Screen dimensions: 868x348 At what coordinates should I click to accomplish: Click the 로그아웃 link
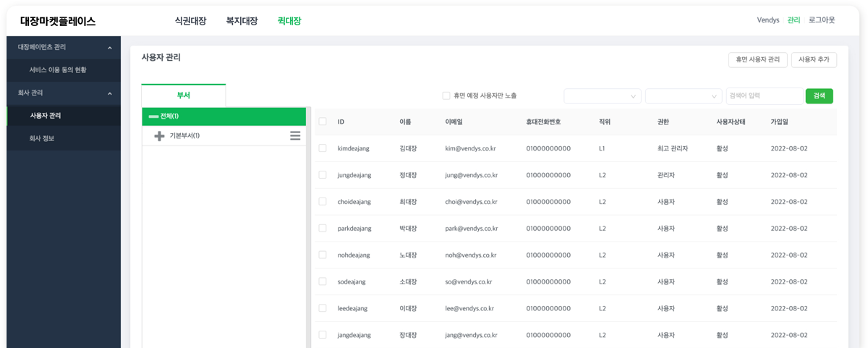pyautogui.click(x=822, y=20)
